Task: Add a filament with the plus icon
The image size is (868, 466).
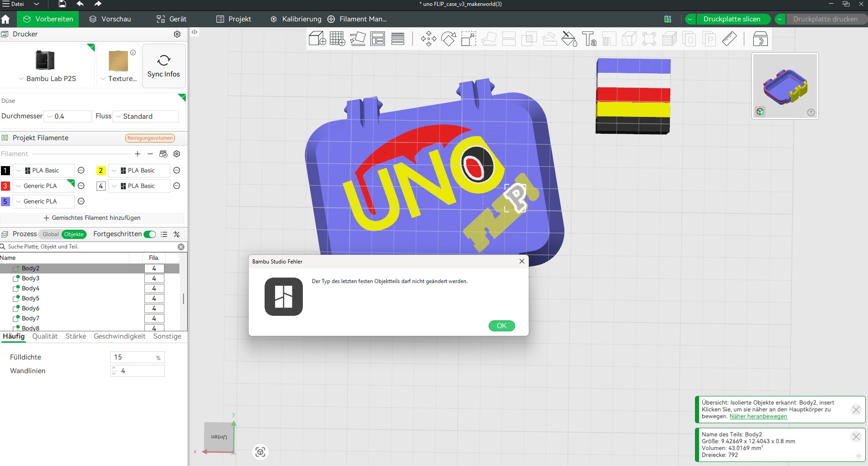Action: pyautogui.click(x=138, y=154)
